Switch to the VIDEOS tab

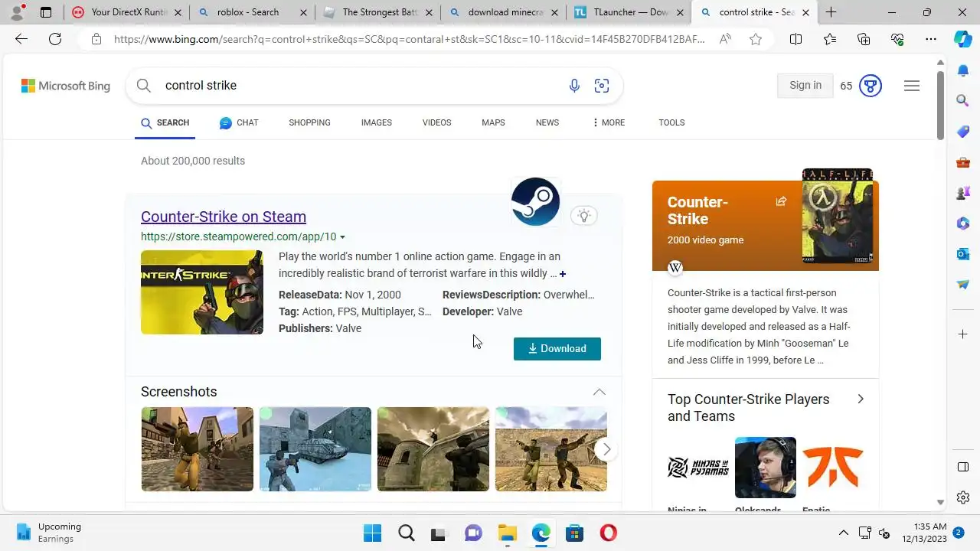(436, 122)
